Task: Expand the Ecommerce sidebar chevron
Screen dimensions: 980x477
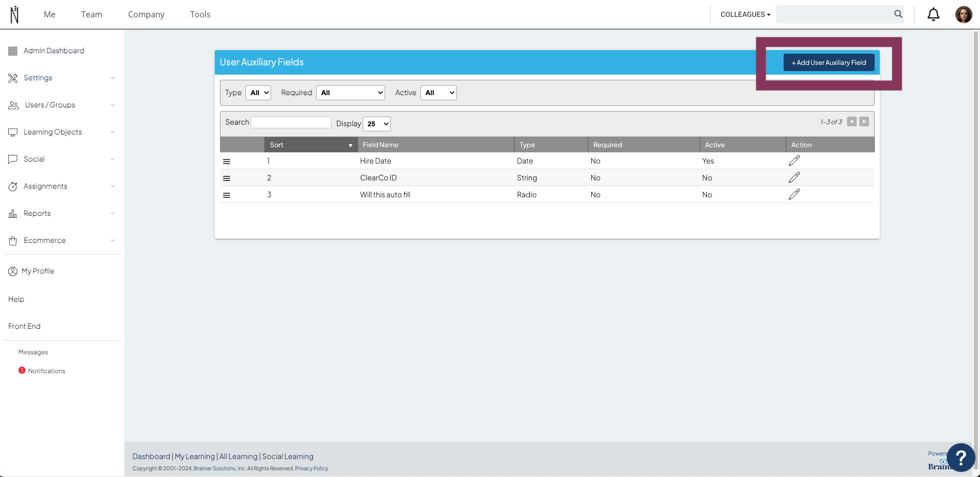Action: [x=113, y=240]
